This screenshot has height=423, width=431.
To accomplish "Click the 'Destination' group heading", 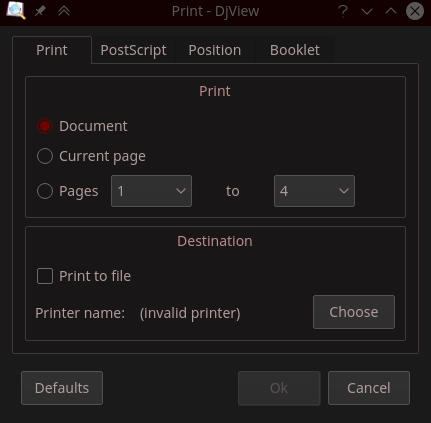I will [x=215, y=241].
